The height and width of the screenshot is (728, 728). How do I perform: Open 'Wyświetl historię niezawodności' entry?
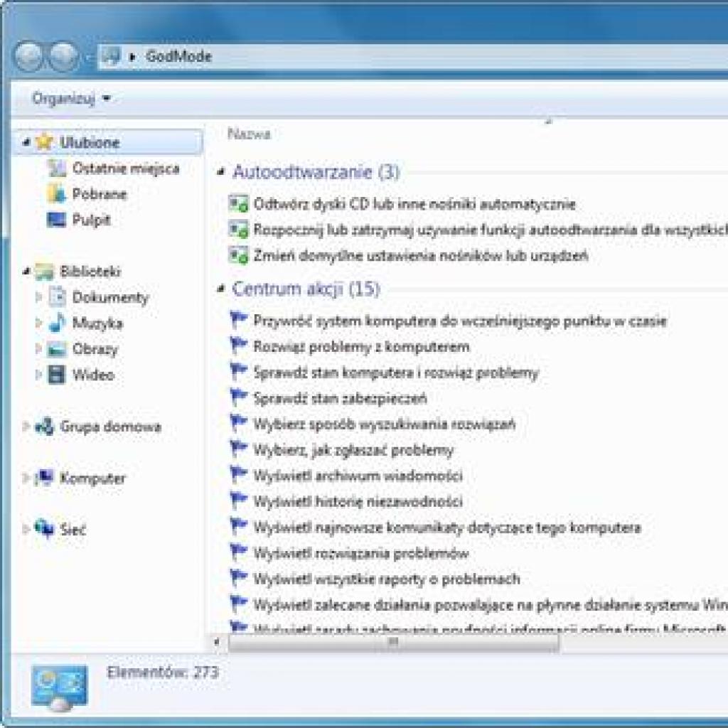click(x=358, y=502)
